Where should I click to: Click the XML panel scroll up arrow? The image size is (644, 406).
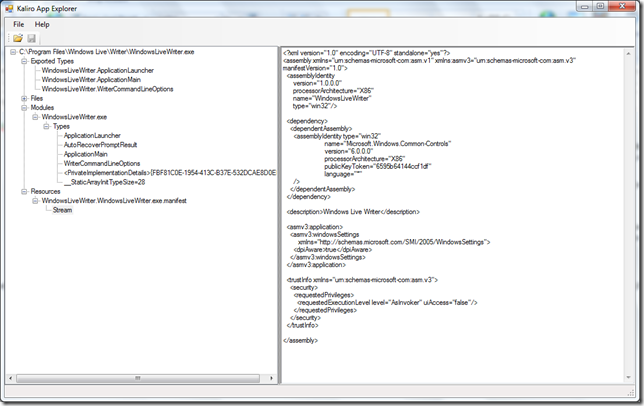(628, 53)
